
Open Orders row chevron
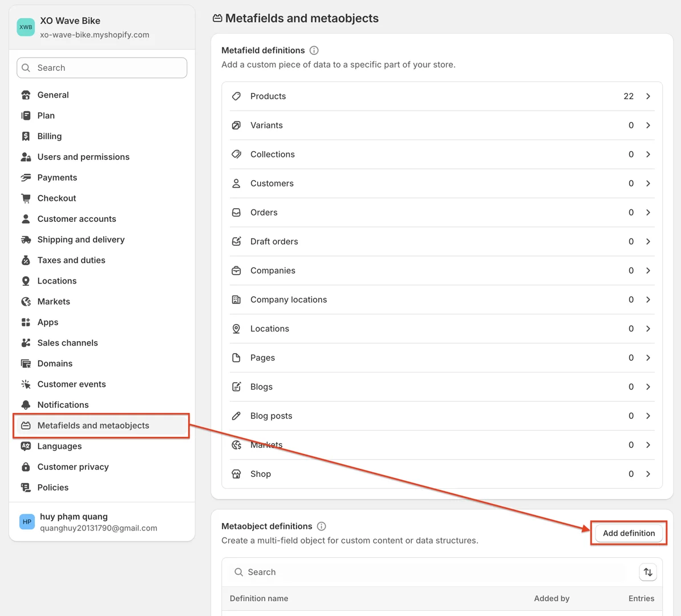(648, 212)
